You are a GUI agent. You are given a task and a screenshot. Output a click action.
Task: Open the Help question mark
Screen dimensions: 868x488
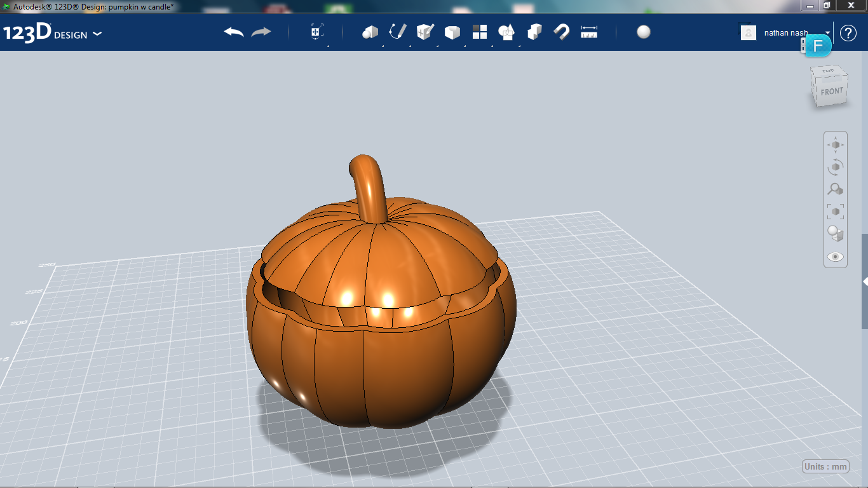(x=848, y=33)
